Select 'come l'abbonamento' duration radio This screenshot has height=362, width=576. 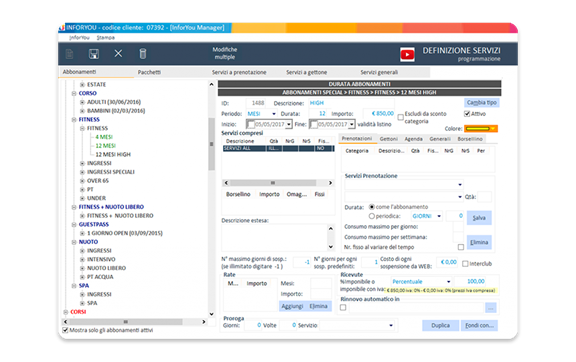tap(372, 207)
